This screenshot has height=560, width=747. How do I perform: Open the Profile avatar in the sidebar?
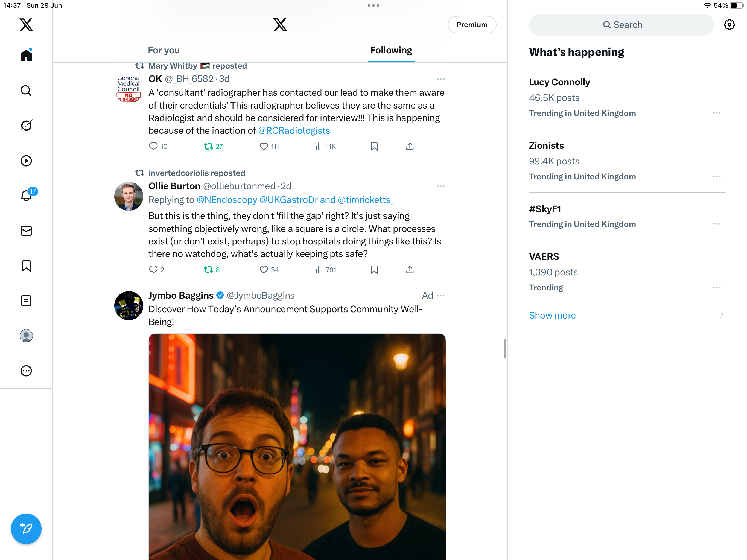point(26,336)
